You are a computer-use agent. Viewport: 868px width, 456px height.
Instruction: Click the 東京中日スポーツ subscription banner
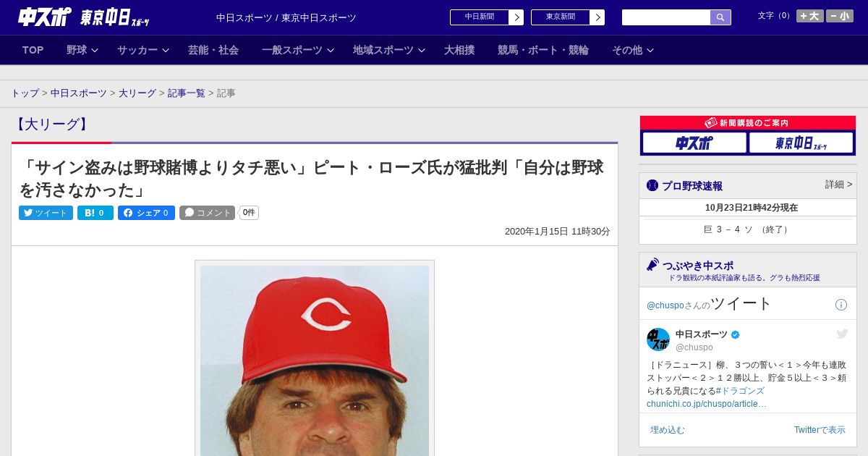(x=801, y=143)
